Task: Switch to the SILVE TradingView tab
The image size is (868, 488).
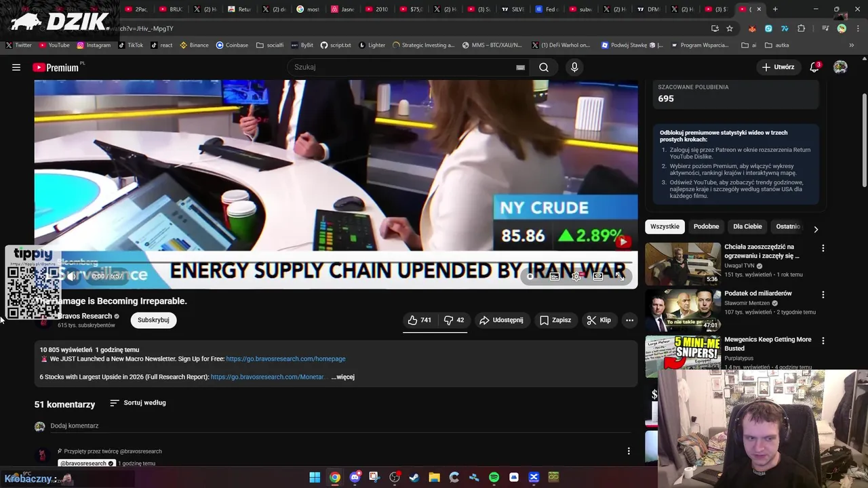Action: (513, 9)
